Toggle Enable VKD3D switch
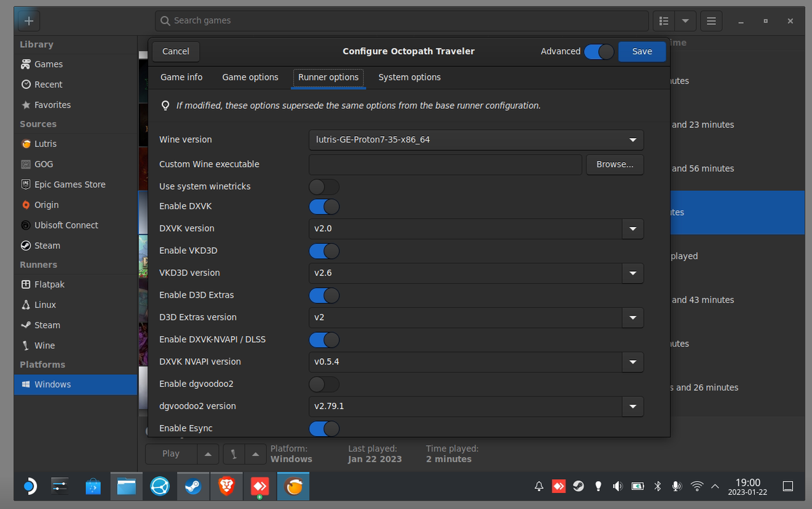The image size is (812, 509). point(324,251)
